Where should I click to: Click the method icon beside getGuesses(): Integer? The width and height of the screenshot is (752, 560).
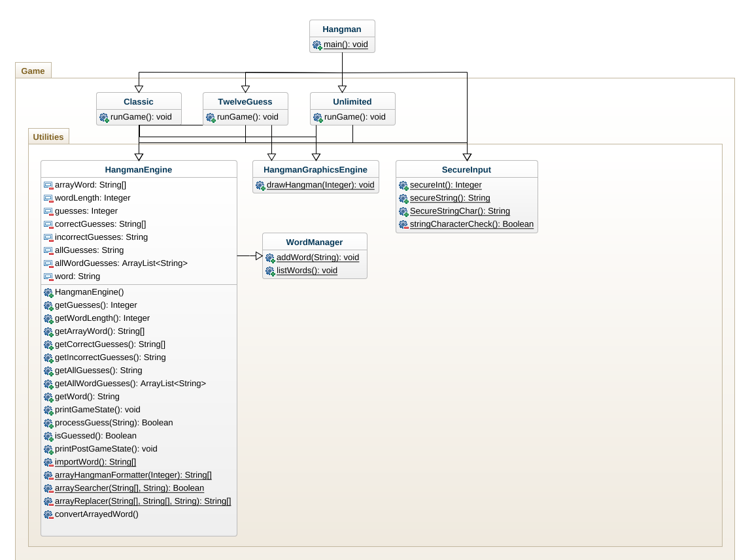coord(48,306)
